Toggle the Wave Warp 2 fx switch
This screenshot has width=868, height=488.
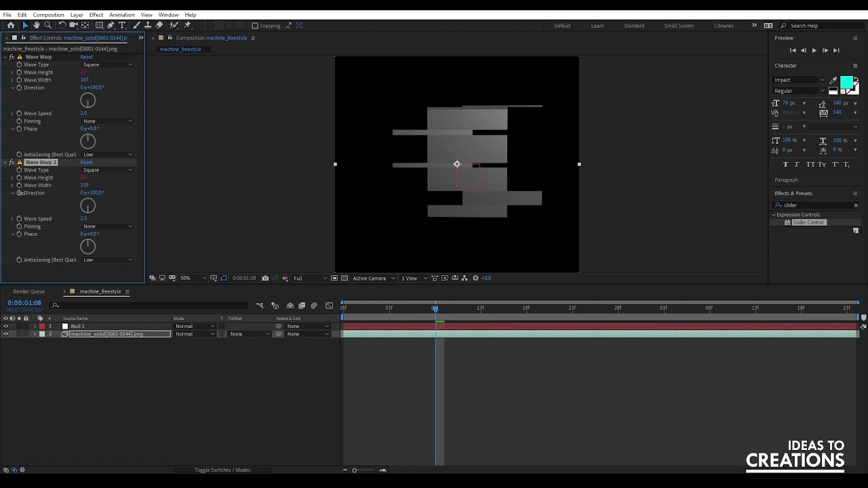point(12,163)
